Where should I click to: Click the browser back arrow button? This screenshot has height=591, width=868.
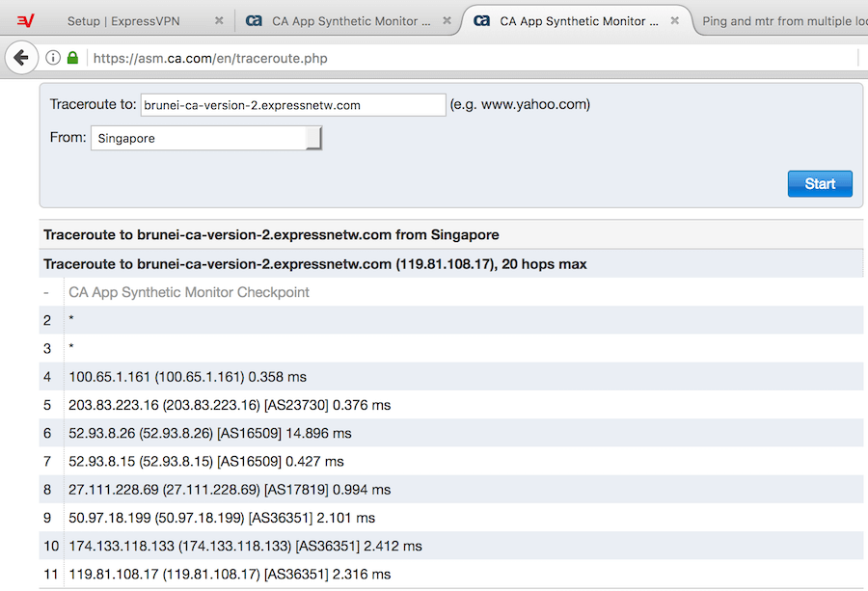(x=21, y=58)
